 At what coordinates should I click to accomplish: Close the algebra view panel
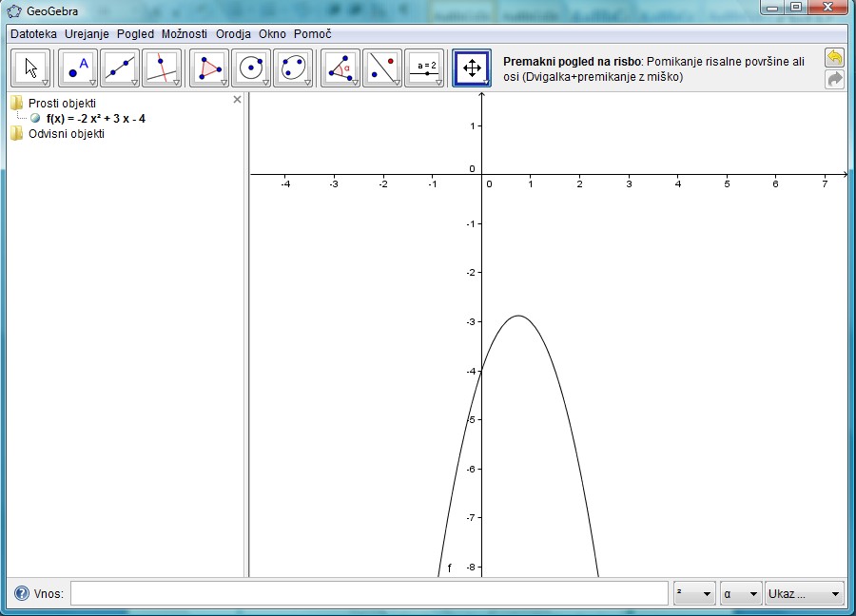238,100
